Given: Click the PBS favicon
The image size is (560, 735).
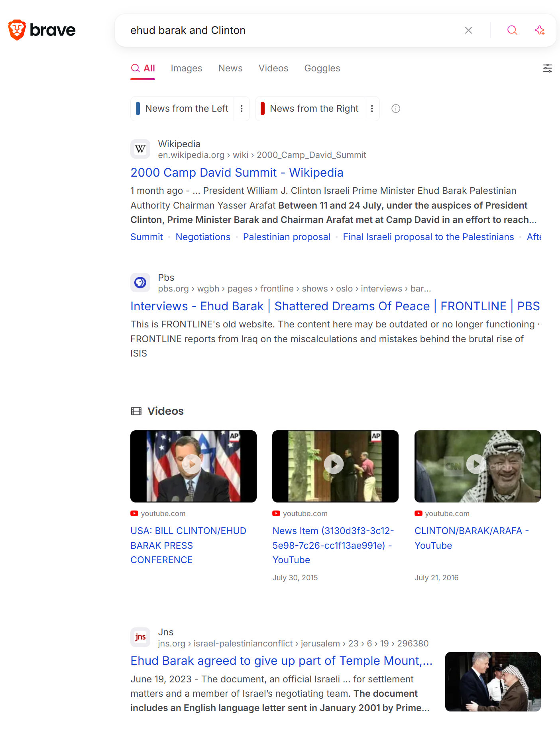Looking at the screenshot, I should (x=140, y=283).
